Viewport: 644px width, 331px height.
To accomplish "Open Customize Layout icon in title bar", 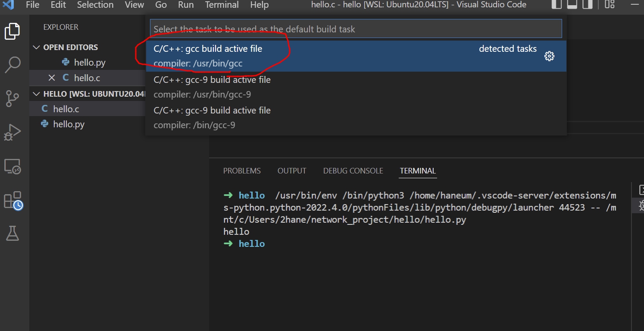I will click(609, 4).
